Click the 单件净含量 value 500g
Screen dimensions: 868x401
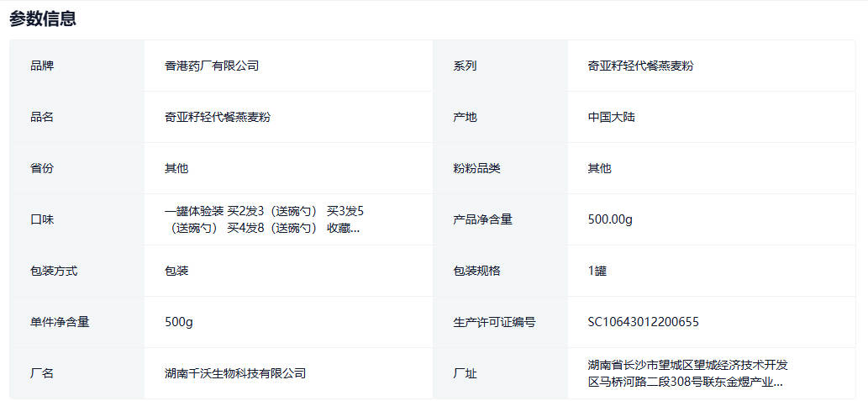180,322
